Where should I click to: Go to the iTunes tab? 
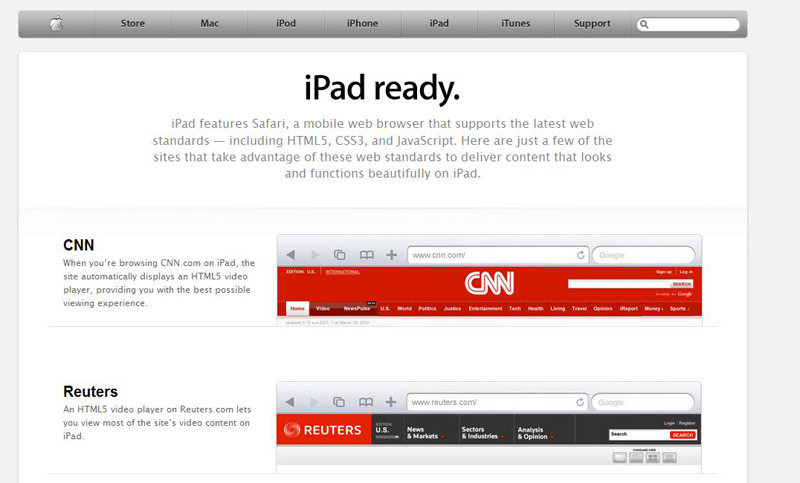(516, 24)
